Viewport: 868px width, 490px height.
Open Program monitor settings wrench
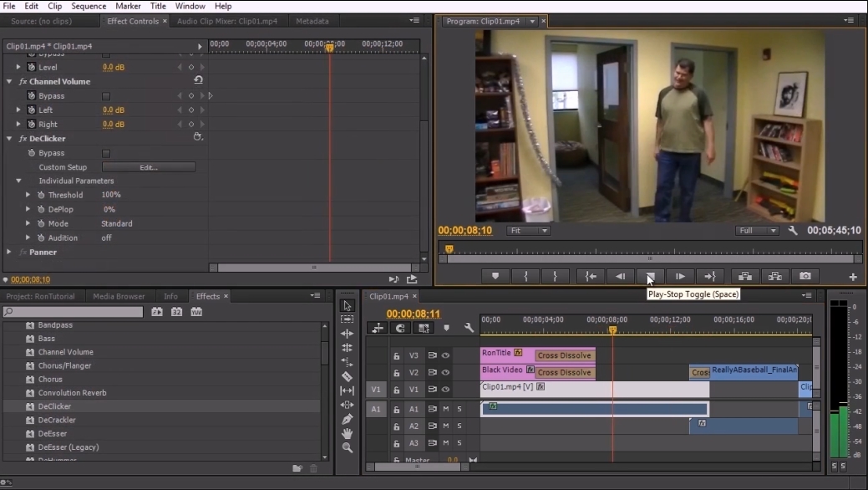tap(793, 231)
